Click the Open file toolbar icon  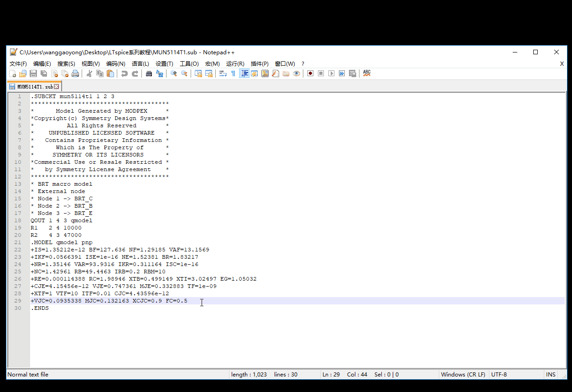point(22,73)
